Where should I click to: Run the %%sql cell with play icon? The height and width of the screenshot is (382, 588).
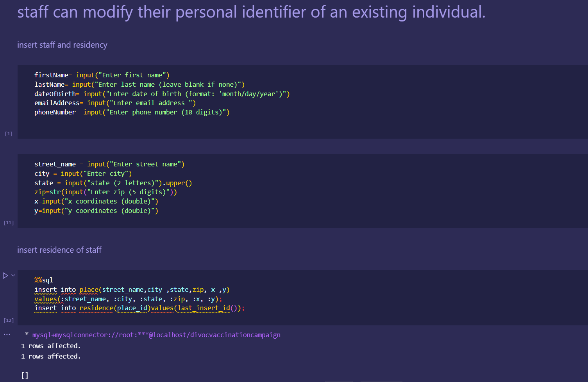click(x=5, y=275)
